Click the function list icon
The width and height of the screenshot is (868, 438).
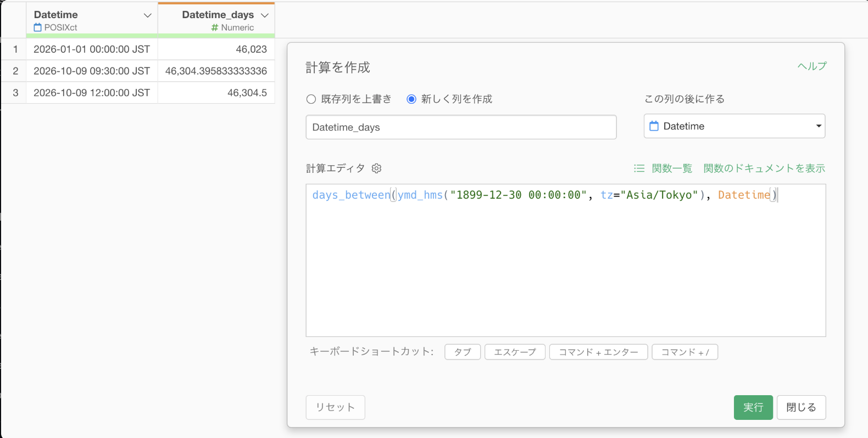point(639,169)
